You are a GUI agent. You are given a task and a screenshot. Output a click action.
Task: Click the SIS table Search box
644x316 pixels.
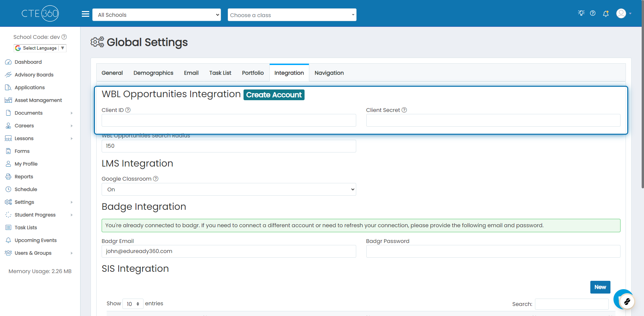tap(572, 304)
